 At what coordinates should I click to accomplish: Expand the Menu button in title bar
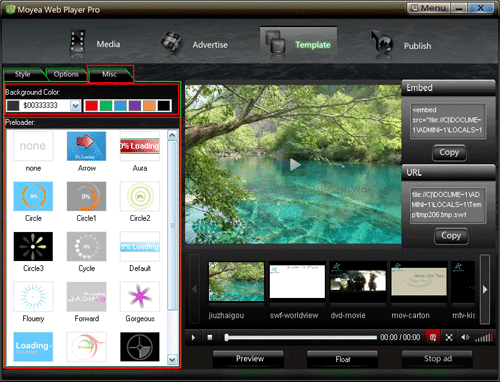429,8
